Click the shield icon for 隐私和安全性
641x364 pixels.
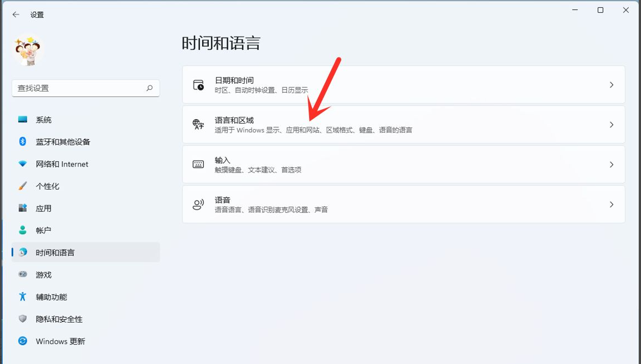coord(23,319)
